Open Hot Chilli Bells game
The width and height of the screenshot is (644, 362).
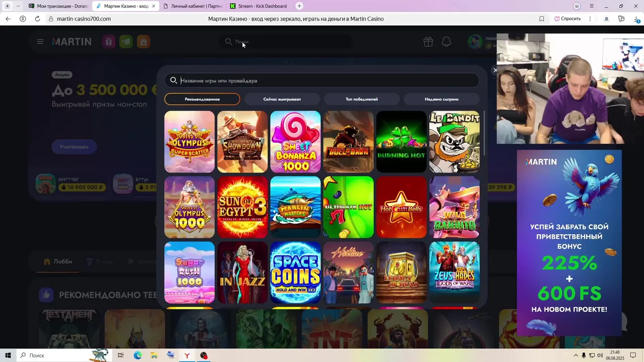point(401,207)
